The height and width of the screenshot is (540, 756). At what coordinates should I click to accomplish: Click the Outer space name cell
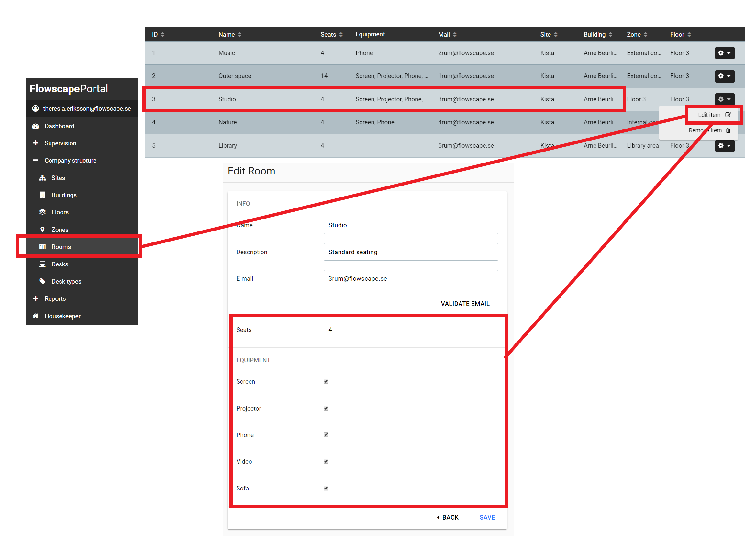tap(235, 76)
